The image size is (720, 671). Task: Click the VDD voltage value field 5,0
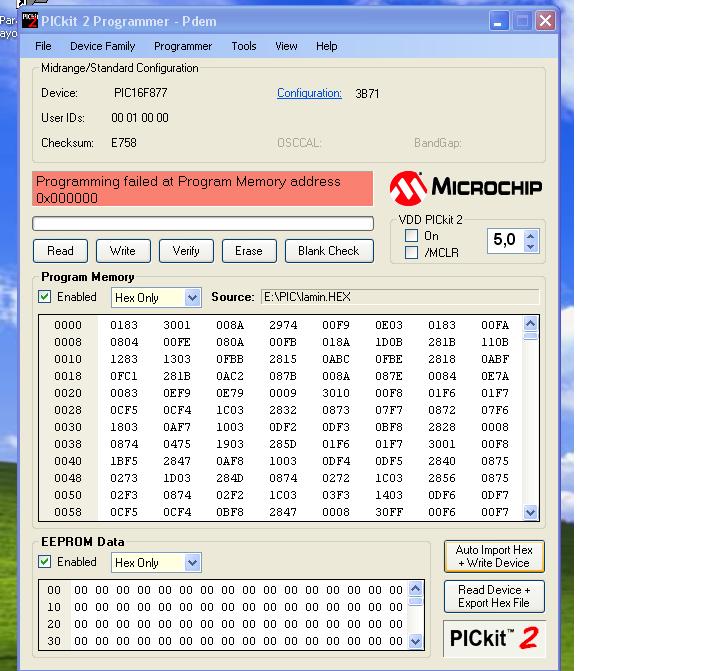point(505,239)
